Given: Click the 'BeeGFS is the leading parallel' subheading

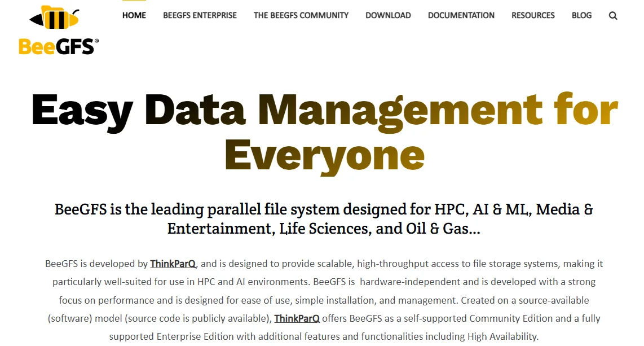Looking at the screenshot, I should tap(324, 209).
